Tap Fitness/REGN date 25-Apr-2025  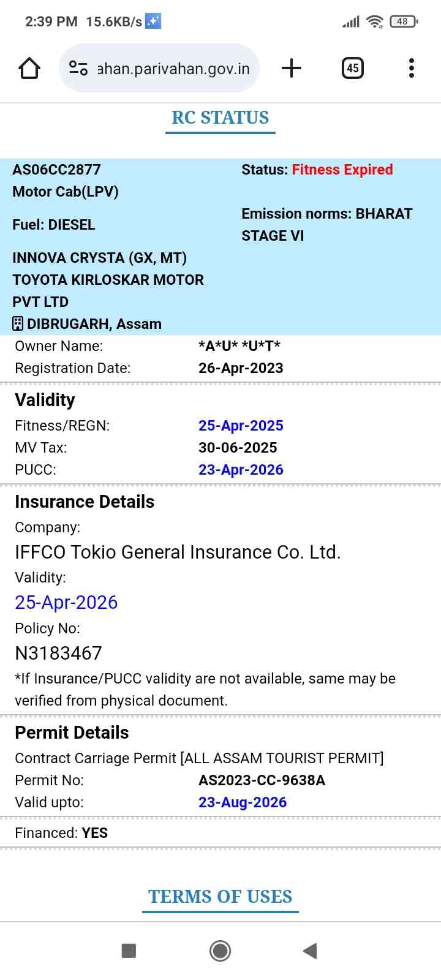[x=241, y=426]
